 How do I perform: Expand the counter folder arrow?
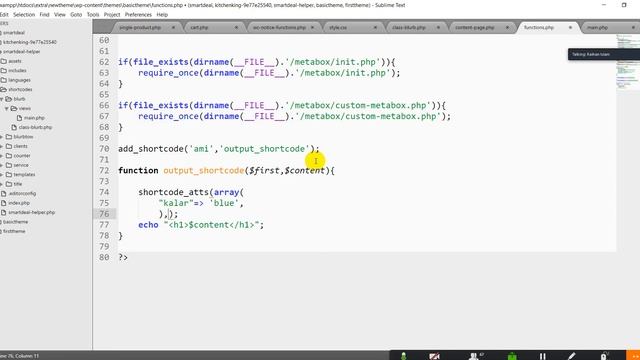click(x=2, y=156)
